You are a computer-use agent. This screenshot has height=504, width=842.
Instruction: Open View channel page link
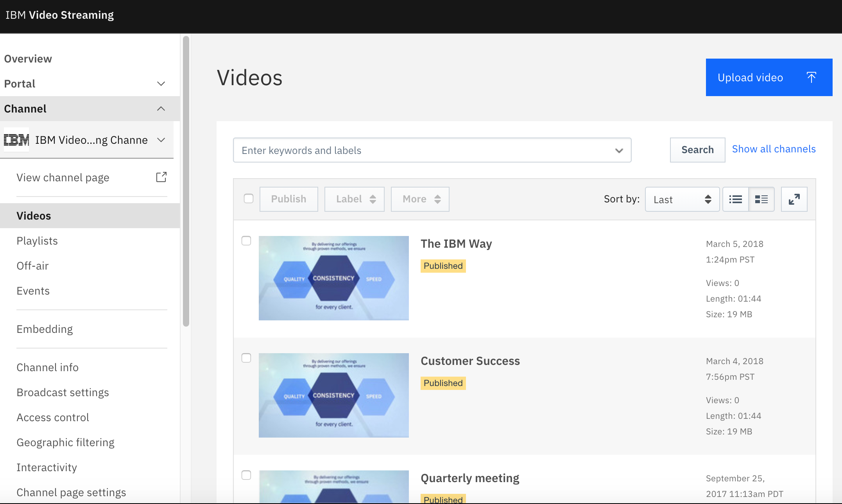pos(63,177)
